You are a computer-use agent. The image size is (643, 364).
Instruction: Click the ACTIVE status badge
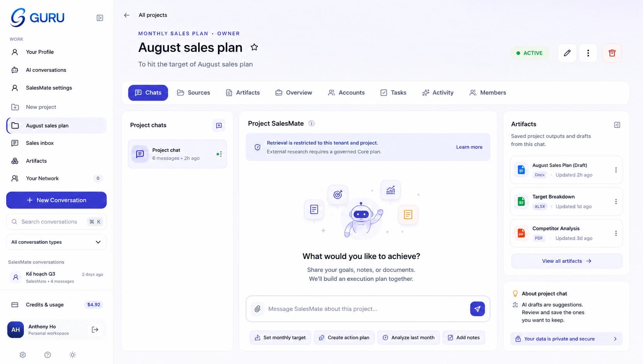(x=529, y=53)
